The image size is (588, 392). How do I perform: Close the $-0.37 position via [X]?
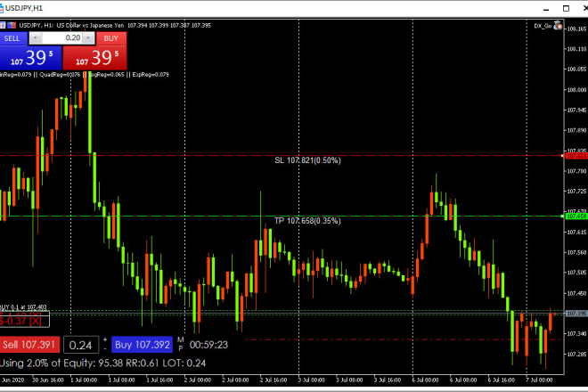tap(36, 322)
